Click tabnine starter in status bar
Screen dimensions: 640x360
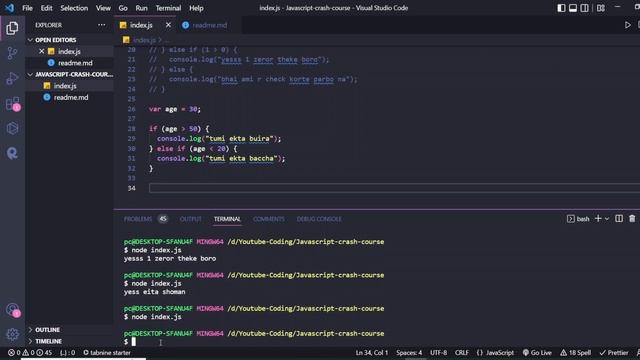tap(107, 353)
